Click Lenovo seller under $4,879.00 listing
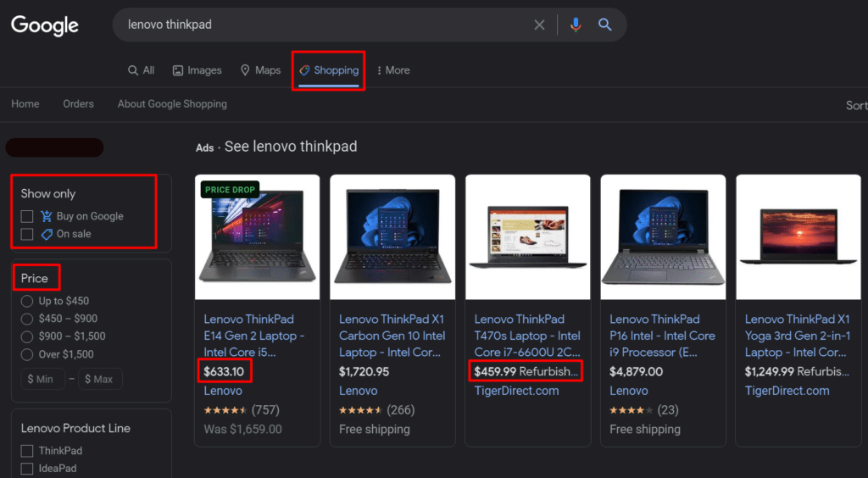This screenshot has width=868, height=478. tap(629, 391)
